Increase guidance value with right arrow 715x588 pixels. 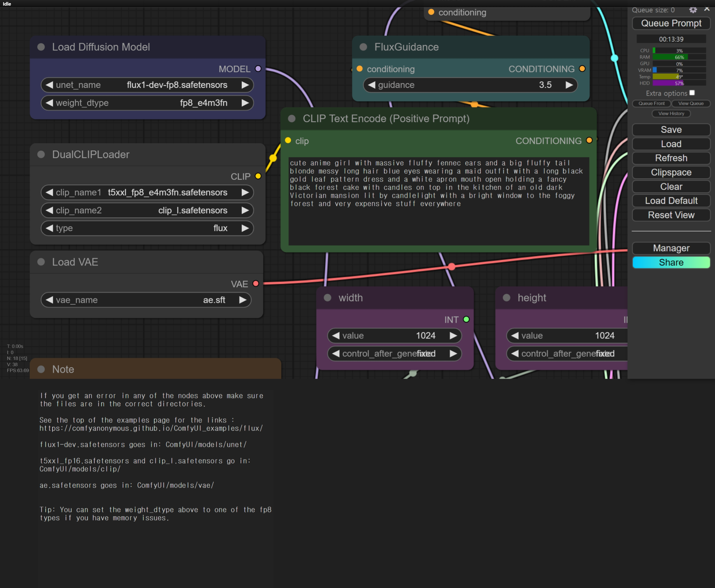click(x=569, y=85)
